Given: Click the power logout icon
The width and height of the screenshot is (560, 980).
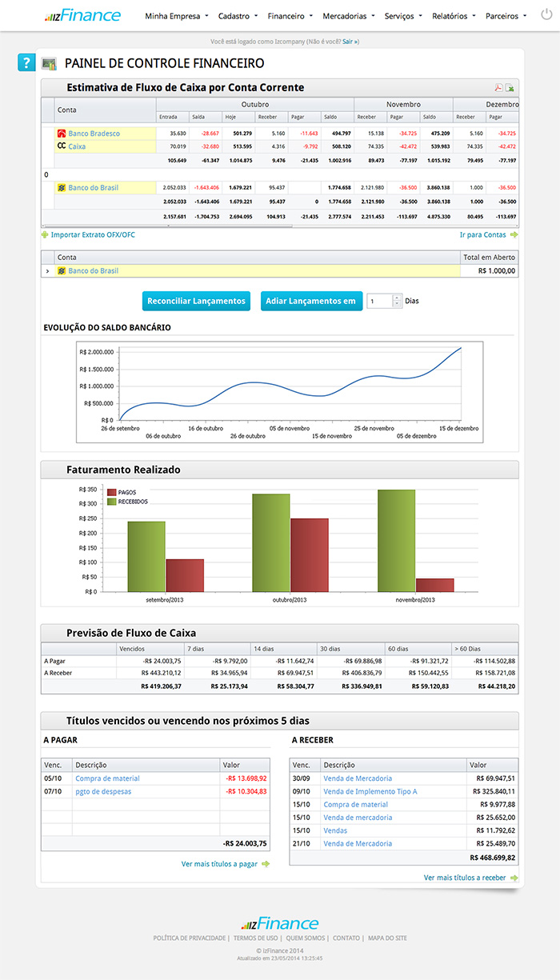Looking at the screenshot, I should click(x=546, y=14).
